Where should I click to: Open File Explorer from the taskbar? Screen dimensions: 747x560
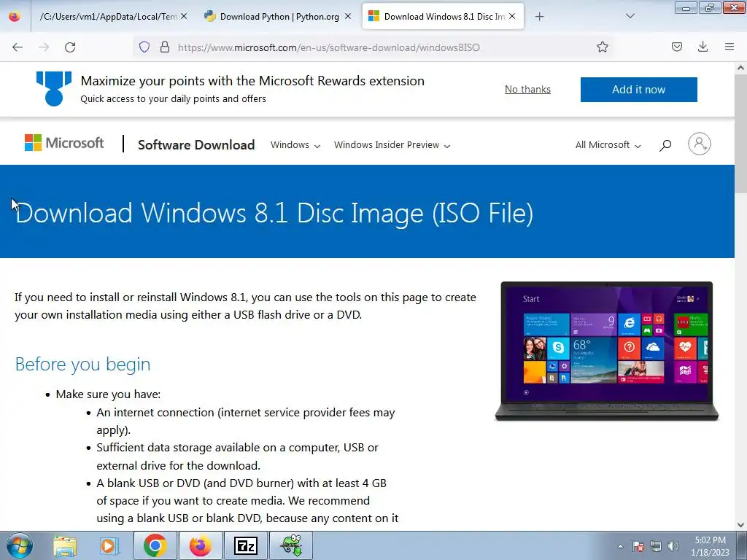point(65,545)
